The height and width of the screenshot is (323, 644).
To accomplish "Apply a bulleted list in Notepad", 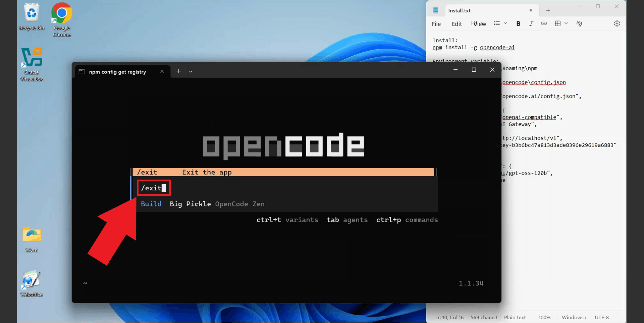I will (497, 23).
